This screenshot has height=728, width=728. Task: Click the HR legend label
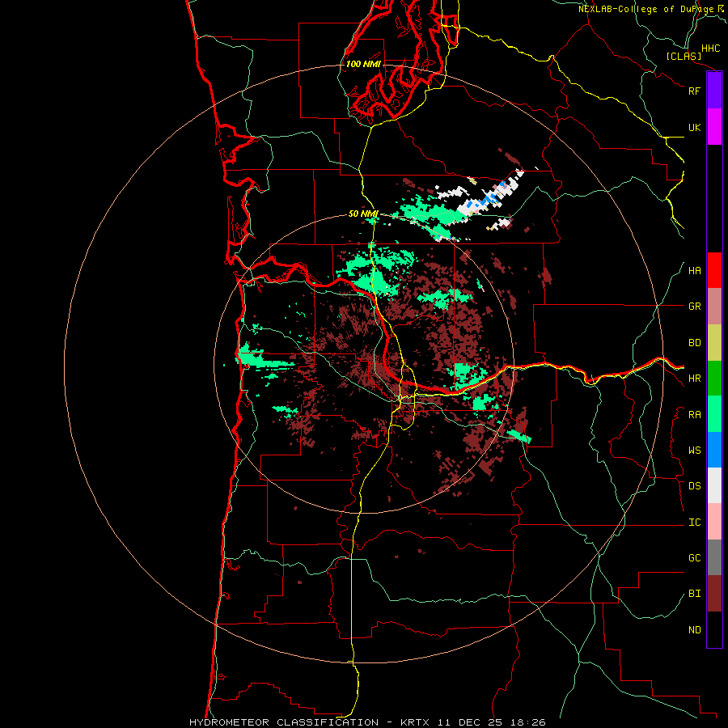pos(694,379)
